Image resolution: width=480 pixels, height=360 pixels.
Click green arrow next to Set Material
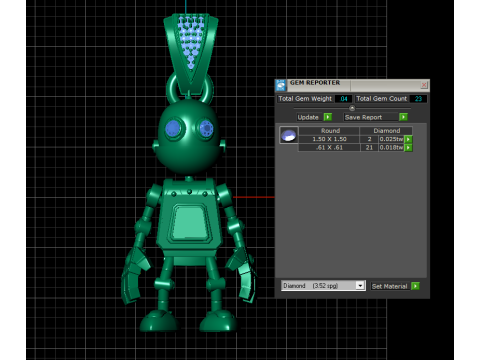[x=415, y=286]
